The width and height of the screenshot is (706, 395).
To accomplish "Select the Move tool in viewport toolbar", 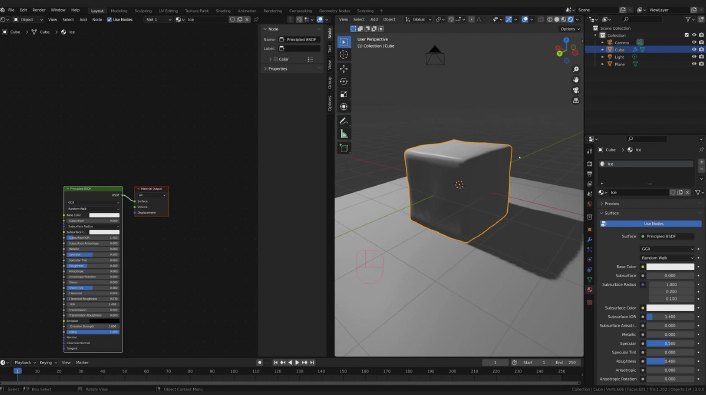I will [344, 69].
